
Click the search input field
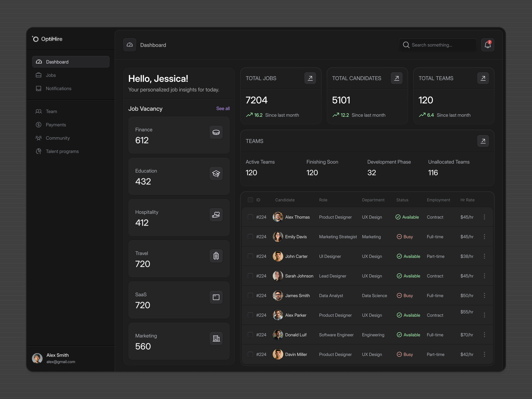coord(438,45)
